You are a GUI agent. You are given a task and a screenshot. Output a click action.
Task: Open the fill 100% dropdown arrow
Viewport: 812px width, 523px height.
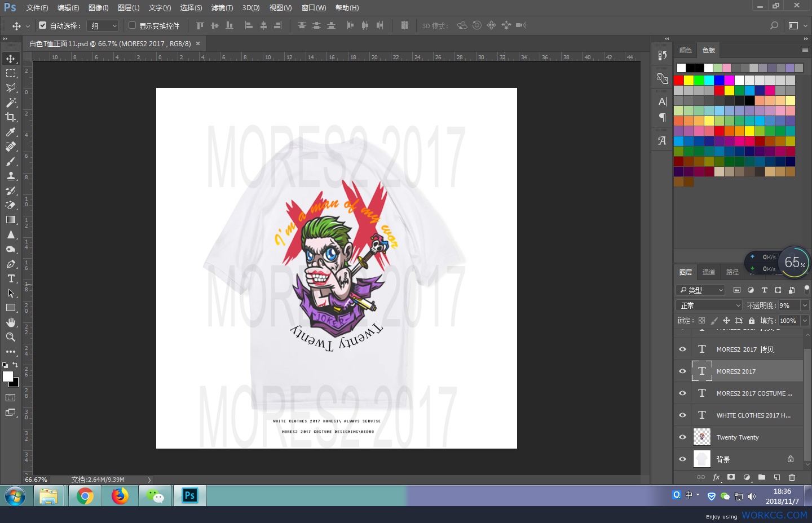805,321
